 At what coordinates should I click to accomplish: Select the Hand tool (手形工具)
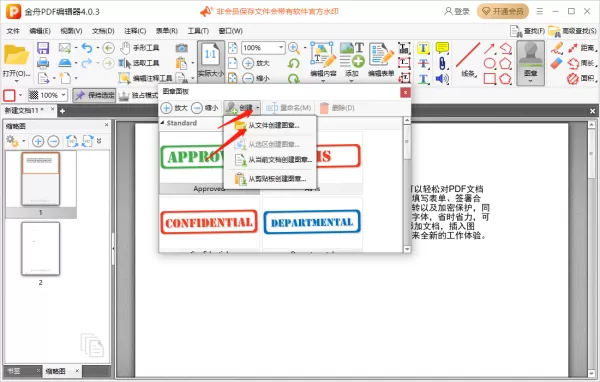[x=139, y=48]
